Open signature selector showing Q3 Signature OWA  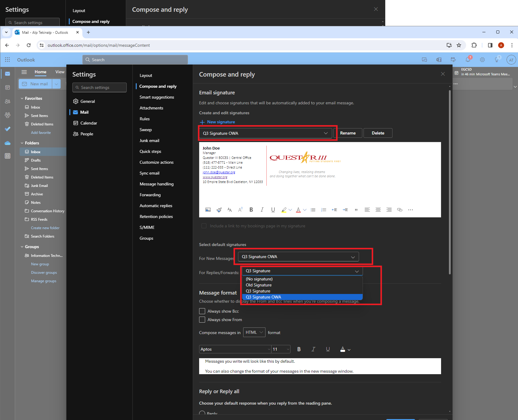[x=265, y=133]
